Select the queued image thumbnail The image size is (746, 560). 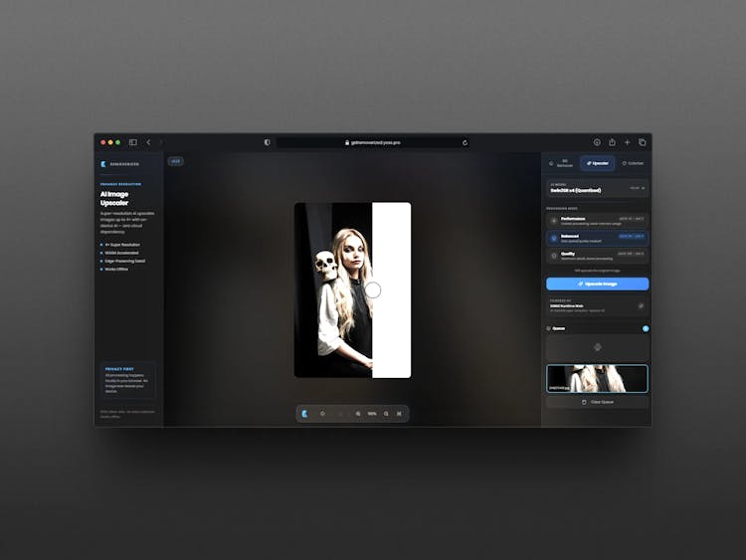coord(597,378)
